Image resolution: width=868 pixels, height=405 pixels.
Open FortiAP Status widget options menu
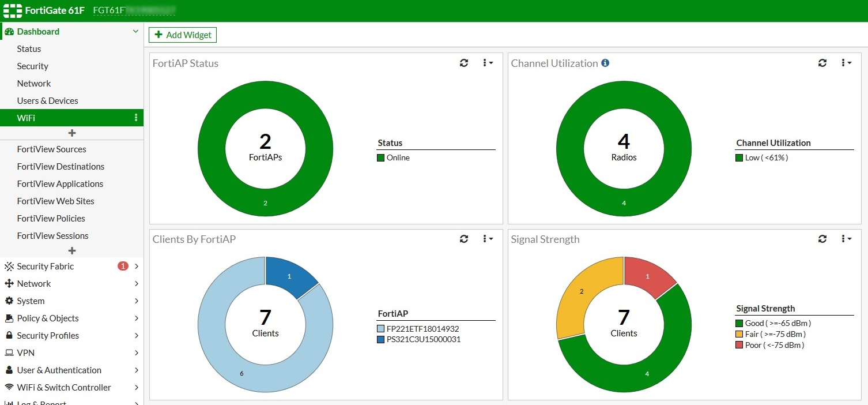click(x=488, y=63)
